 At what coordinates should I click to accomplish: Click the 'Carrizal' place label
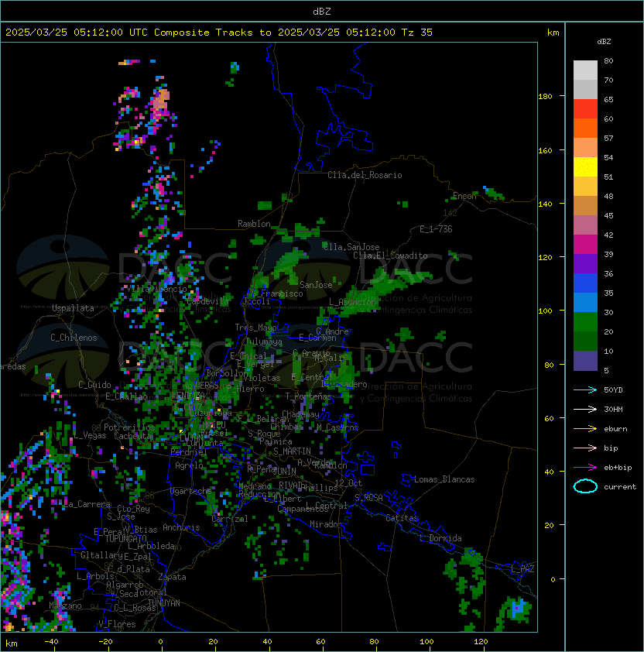230,519
